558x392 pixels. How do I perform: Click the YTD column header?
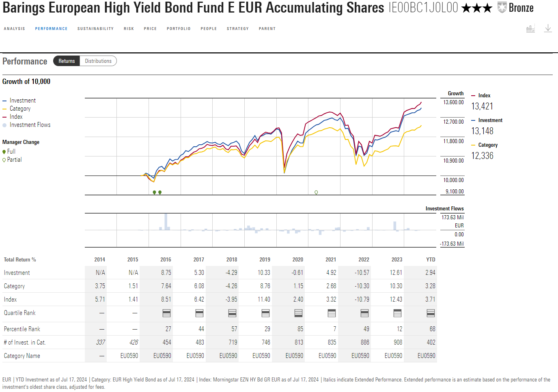pyautogui.click(x=431, y=259)
